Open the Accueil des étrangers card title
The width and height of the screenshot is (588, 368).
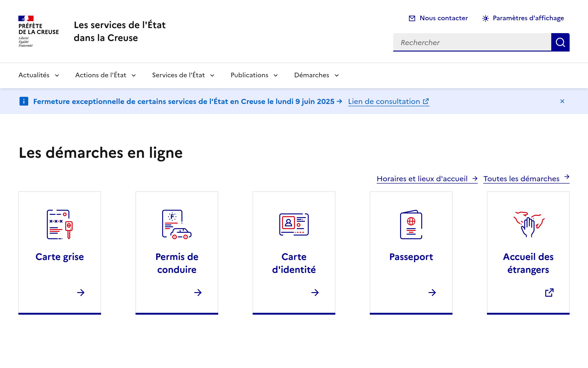[x=528, y=263]
